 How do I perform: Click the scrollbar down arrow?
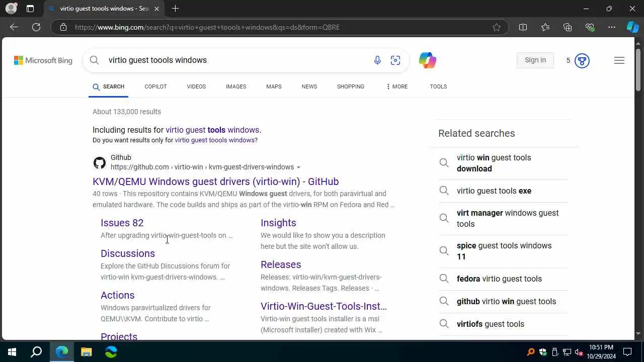tap(638, 333)
